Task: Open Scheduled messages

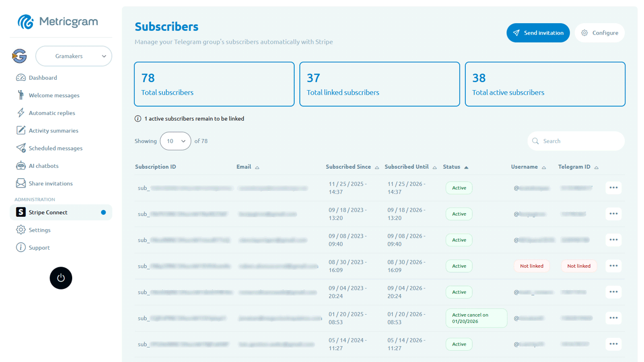Action: [55, 148]
